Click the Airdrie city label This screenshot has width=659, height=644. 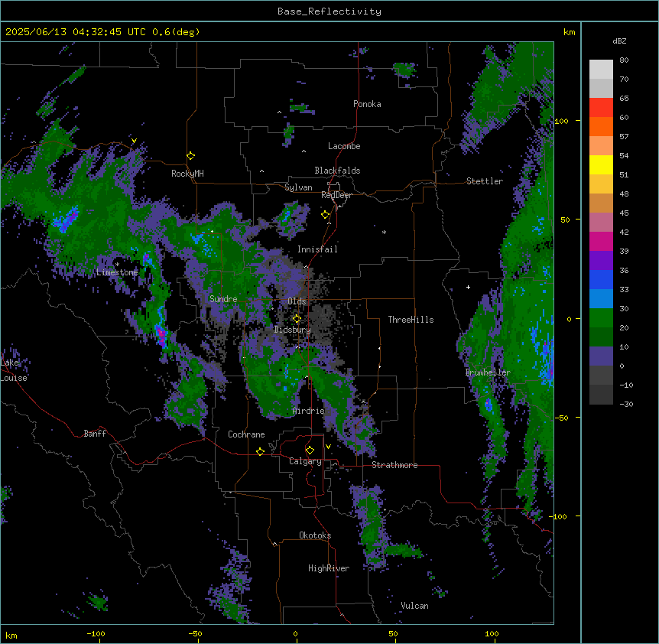[309, 411]
